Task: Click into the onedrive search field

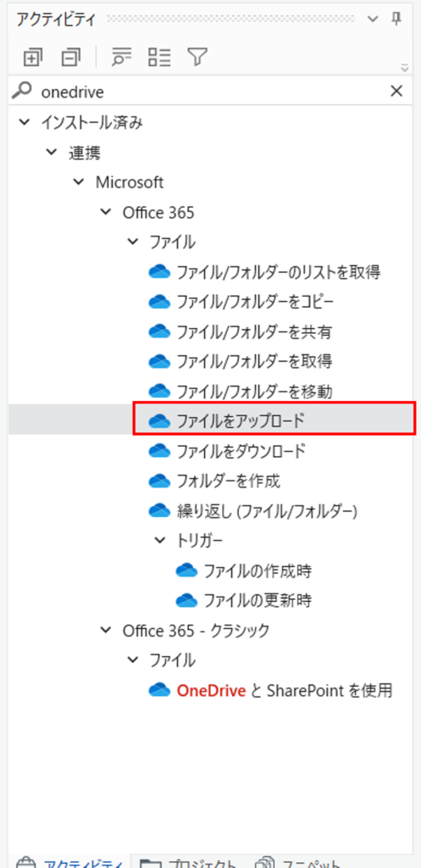Action: coord(210,92)
